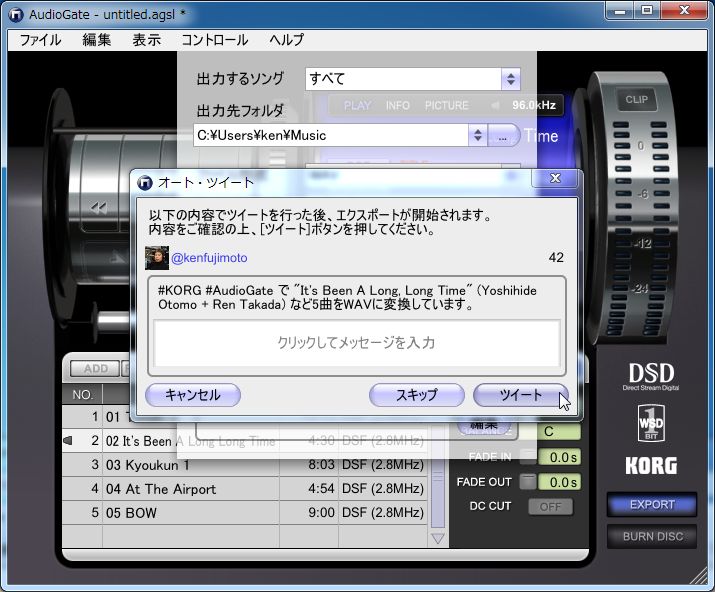Click the WSD 1-bit logo icon
Screen dimensions: 715x592
click(x=651, y=424)
